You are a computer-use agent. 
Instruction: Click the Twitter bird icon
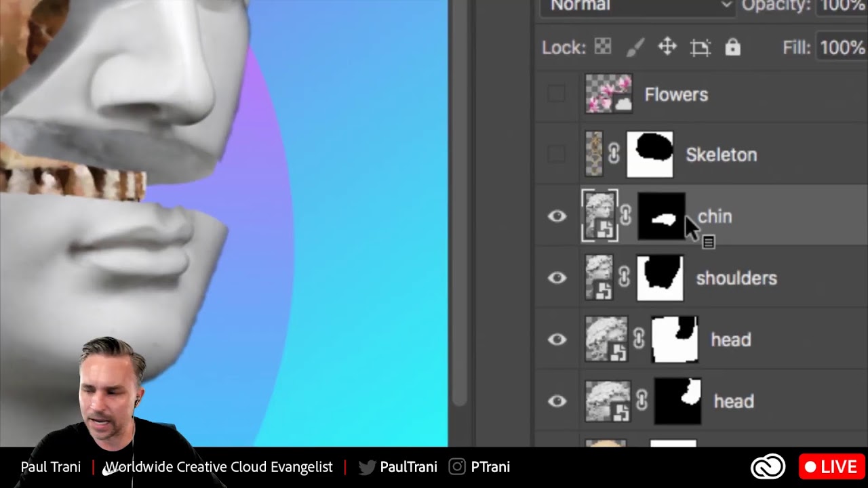[367, 467]
